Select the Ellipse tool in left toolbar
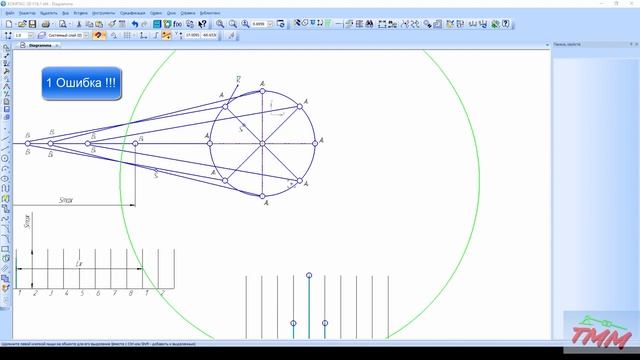This screenshot has width=640, height=360. point(5,178)
